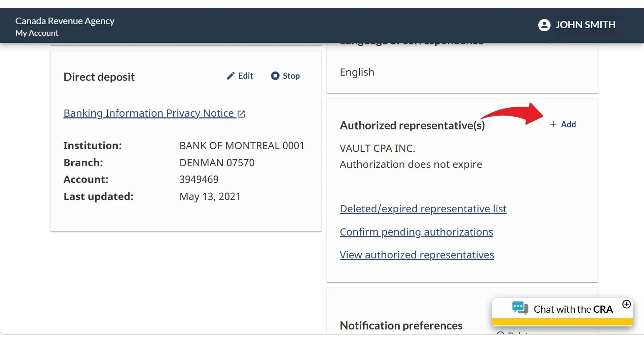Viewport: 644px width, 343px height.
Task: Click the Stop circle icon for direct deposit
Action: tap(275, 76)
